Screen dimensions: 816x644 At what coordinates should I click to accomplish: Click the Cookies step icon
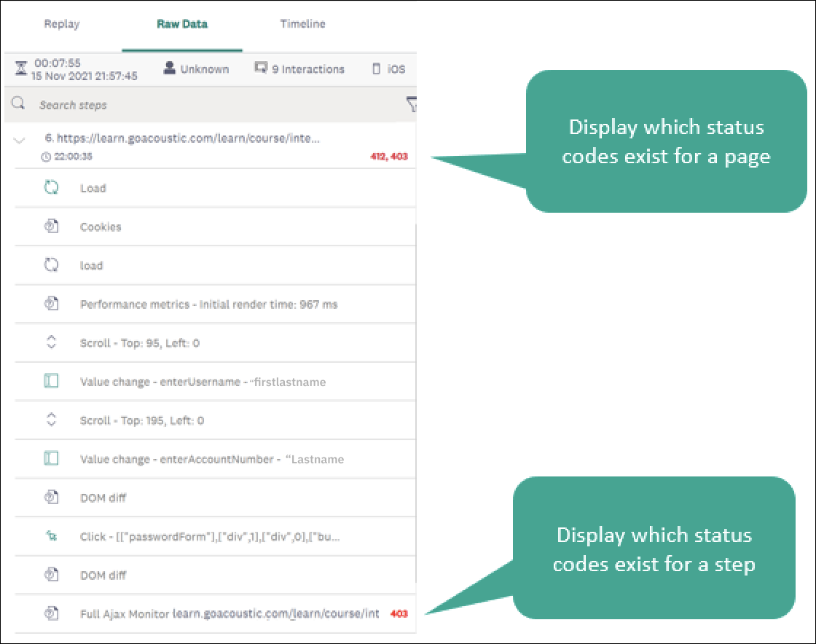click(x=51, y=227)
